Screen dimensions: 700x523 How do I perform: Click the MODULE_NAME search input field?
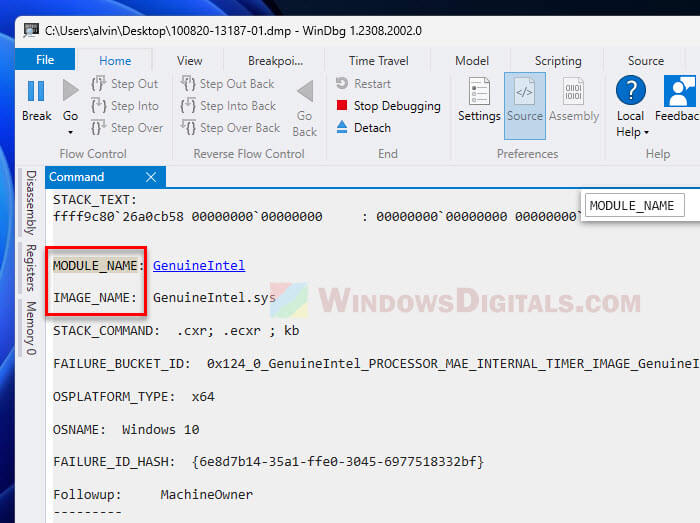click(x=634, y=205)
